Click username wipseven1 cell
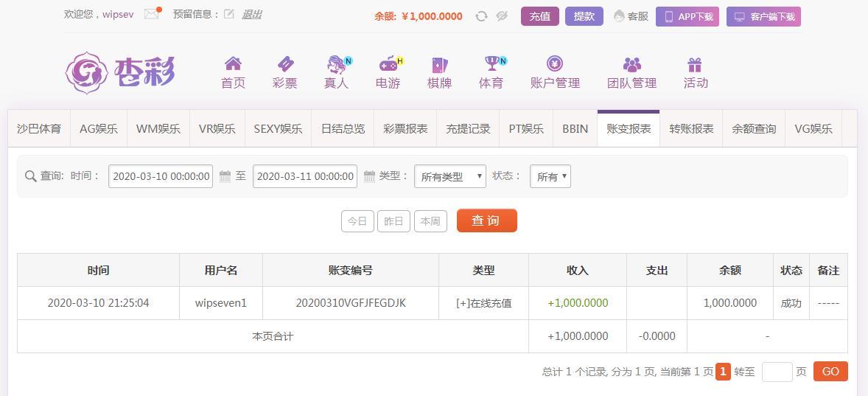Screen dimensions: 868x396 coord(221,303)
